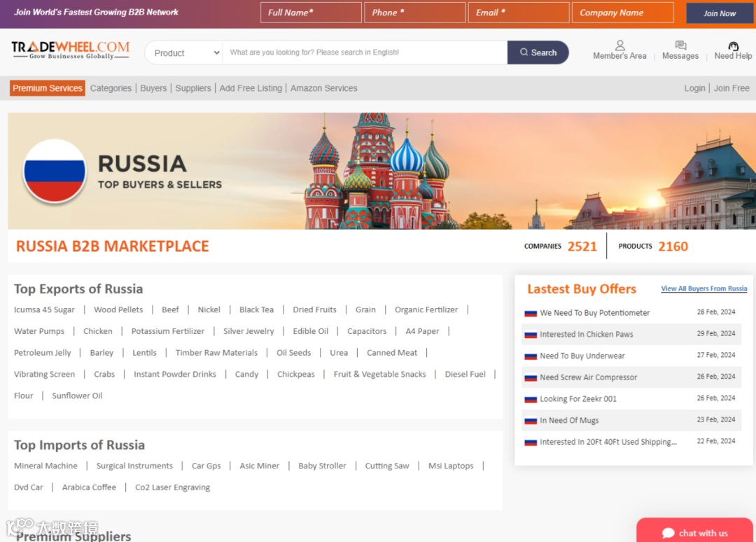Open Amazon Services menu item
Screen dimensions: 756x542
[323, 88]
